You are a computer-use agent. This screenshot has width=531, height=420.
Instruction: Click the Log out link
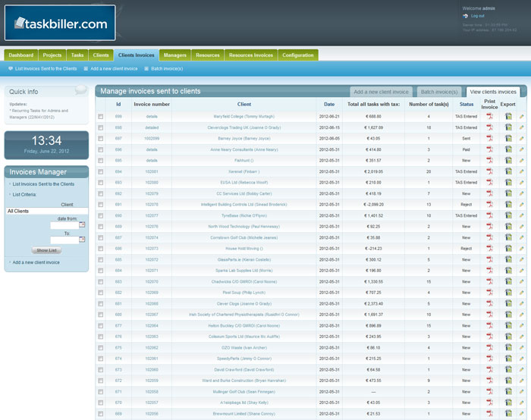(x=477, y=16)
